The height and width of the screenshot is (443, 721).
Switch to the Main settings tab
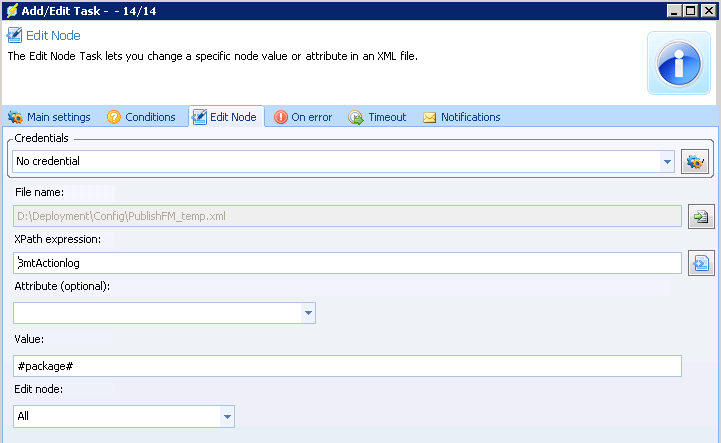[x=49, y=117]
